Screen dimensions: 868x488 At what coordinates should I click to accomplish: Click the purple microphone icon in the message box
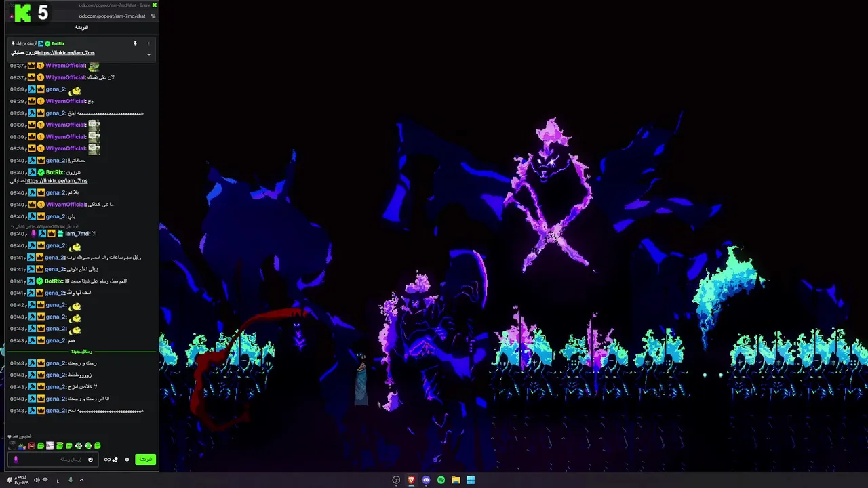click(x=16, y=460)
